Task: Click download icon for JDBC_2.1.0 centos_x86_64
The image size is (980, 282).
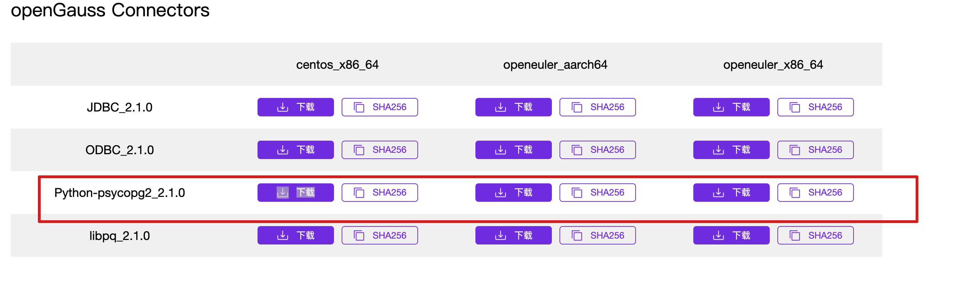Action: (282, 107)
